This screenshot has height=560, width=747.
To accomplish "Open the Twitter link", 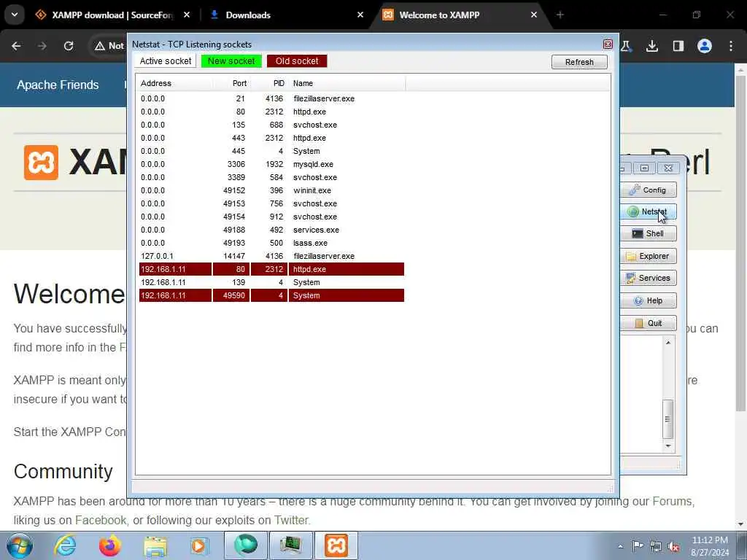I will (x=291, y=521).
